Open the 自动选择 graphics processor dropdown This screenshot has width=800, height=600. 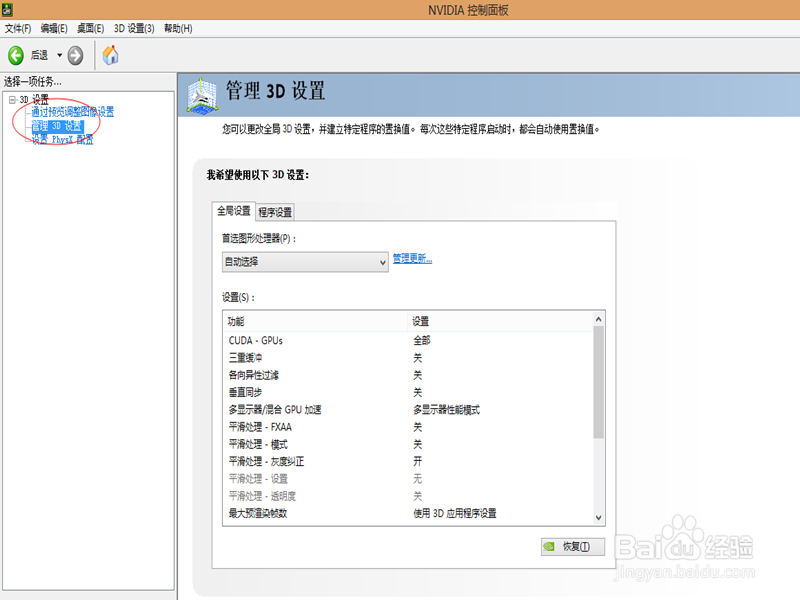click(x=305, y=262)
